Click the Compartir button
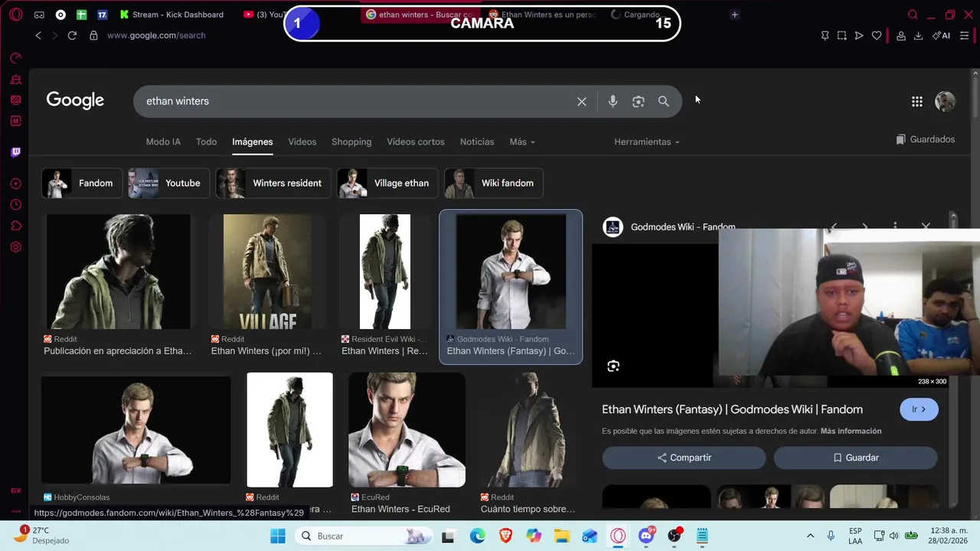 point(684,458)
